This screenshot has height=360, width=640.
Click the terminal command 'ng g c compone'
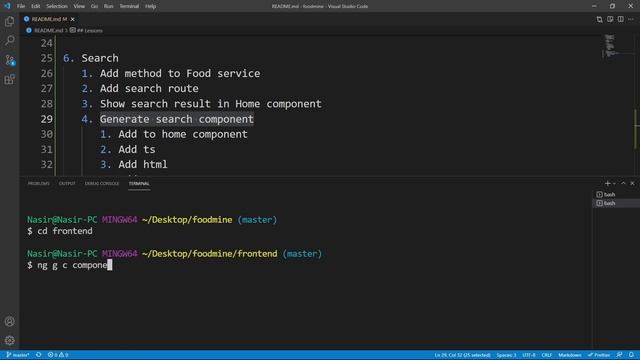[73, 265]
